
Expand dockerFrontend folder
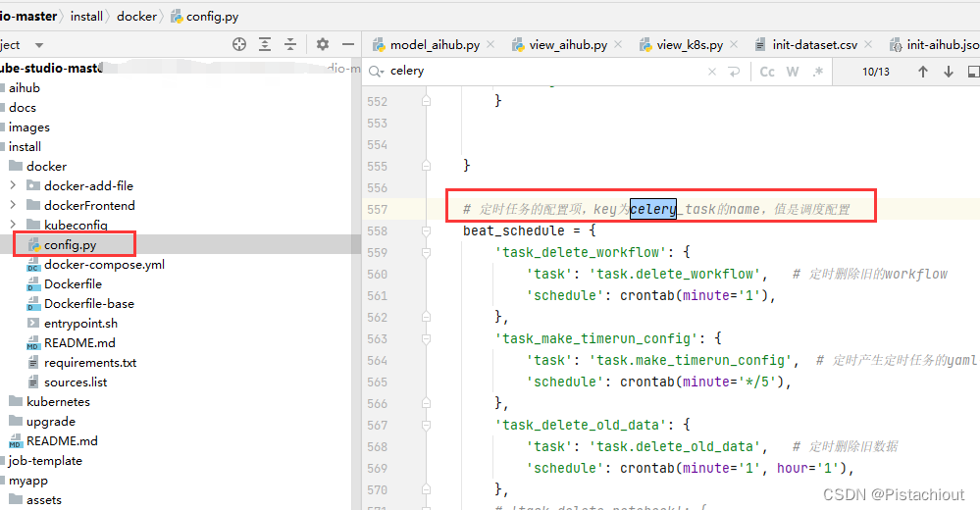point(13,205)
